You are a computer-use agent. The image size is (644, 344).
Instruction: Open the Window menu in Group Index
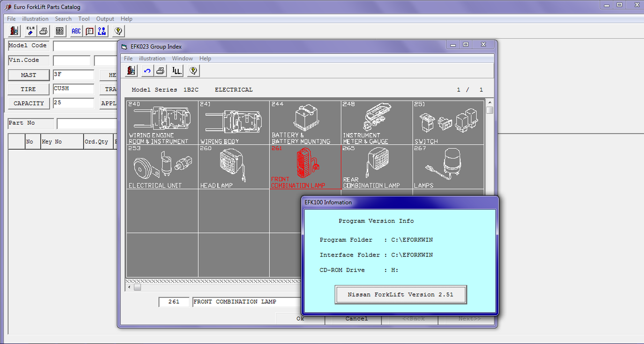[x=183, y=58]
